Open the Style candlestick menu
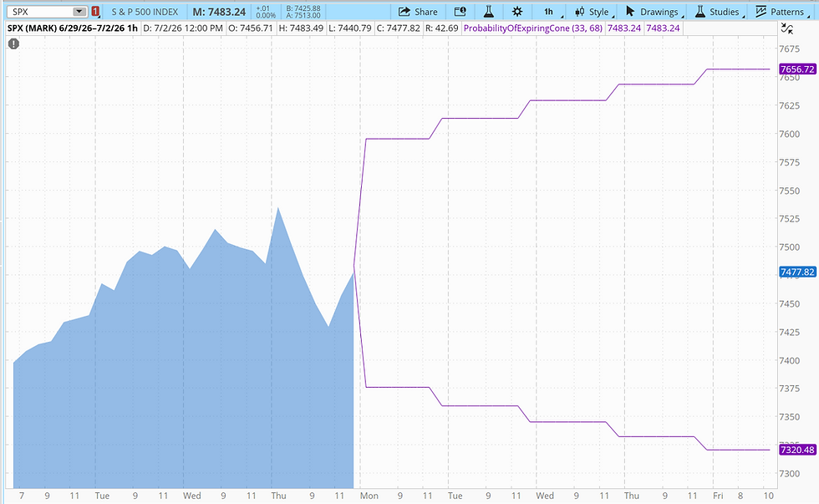Image resolution: width=819 pixels, height=504 pixels. [593, 12]
